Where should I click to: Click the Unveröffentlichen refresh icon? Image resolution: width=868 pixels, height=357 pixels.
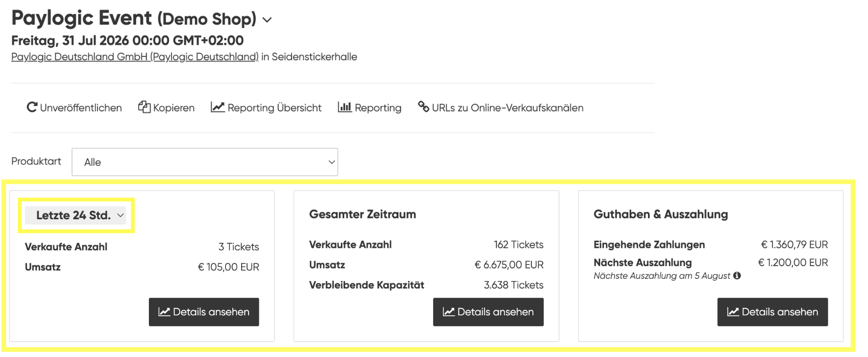point(32,107)
